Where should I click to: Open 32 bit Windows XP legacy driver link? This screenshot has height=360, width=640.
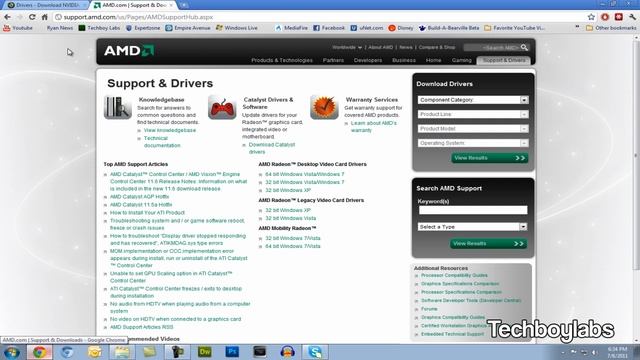(288, 210)
